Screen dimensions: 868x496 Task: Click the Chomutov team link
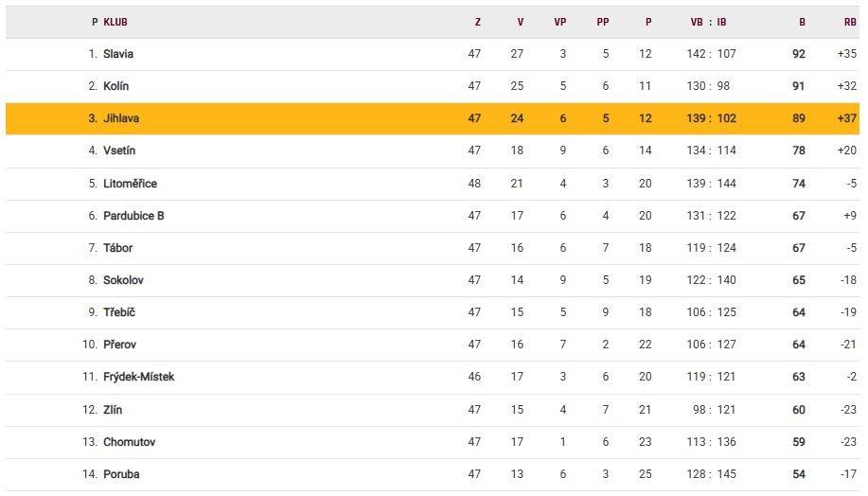pos(129,442)
